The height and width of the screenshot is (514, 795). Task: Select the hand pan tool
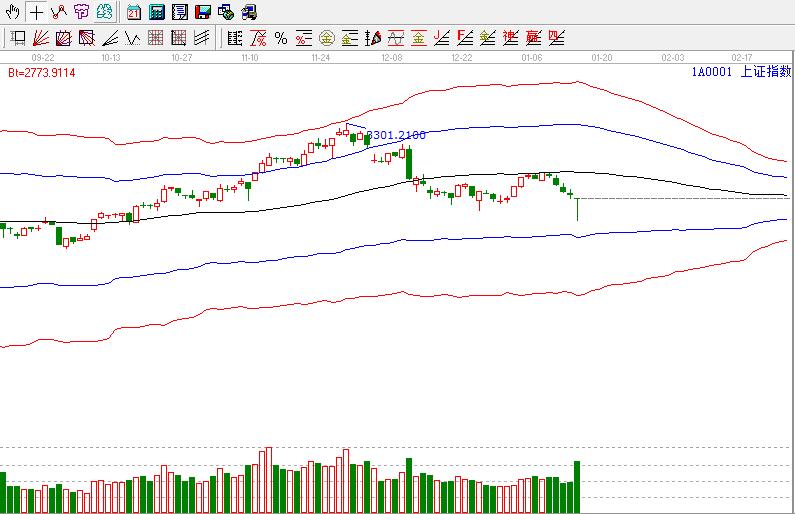point(12,12)
